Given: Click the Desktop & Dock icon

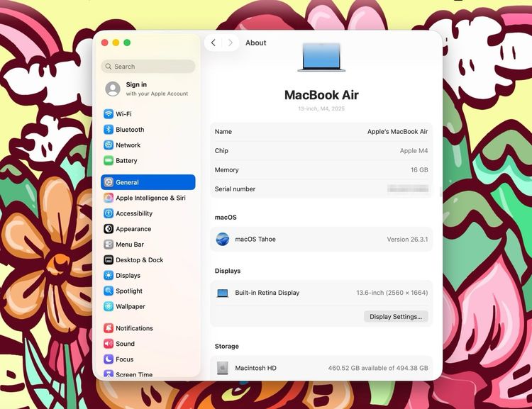Looking at the screenshot, I should coord(109,260).
